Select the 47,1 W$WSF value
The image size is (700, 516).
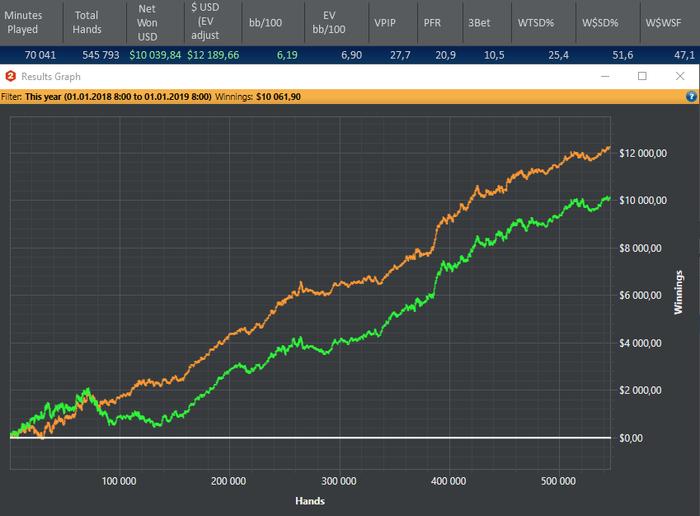684,55
